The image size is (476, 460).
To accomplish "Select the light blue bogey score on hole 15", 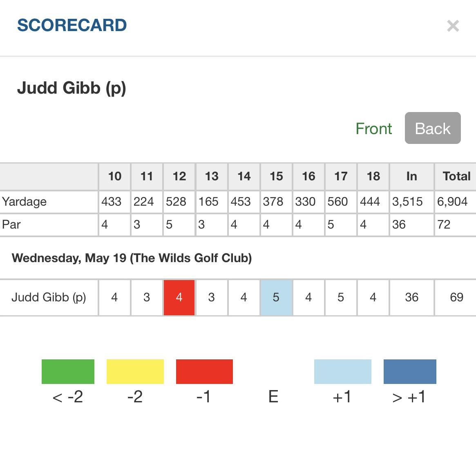I will pos(276,297).
